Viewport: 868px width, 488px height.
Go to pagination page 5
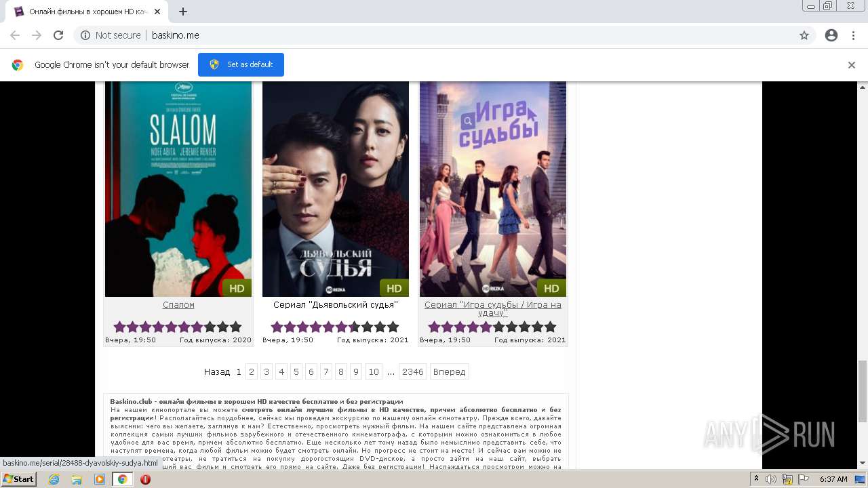point(296,371)
